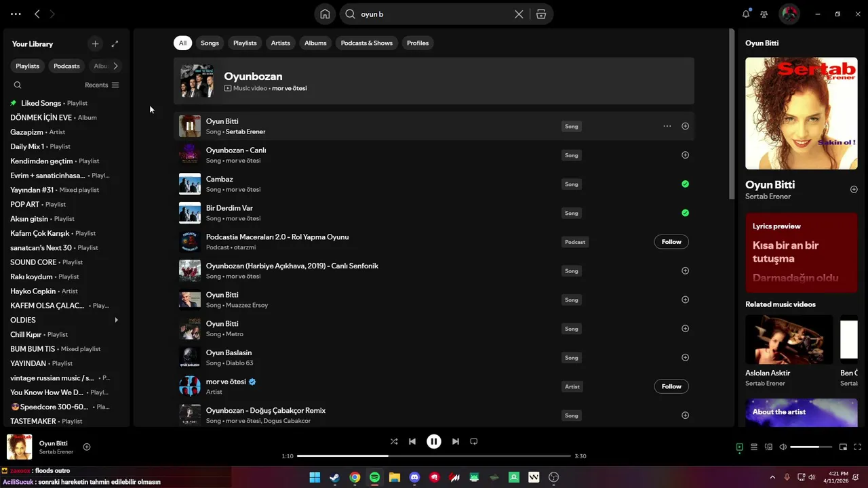Follow Podcastia Maceraları 2.0 podcast
Viewport: 868px width, 488px height.
click(671, 242)
